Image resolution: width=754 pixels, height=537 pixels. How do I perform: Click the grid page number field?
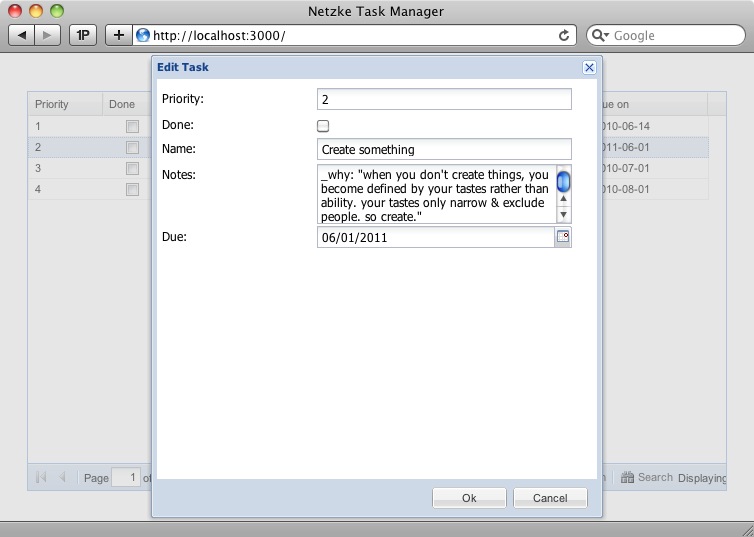click(x=126, y=477)
